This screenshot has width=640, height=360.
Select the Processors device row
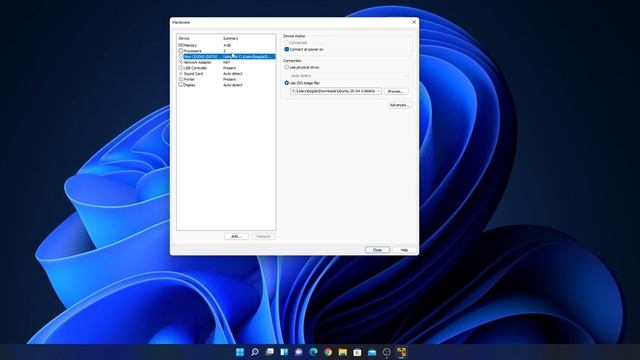(x=226, y=51)
